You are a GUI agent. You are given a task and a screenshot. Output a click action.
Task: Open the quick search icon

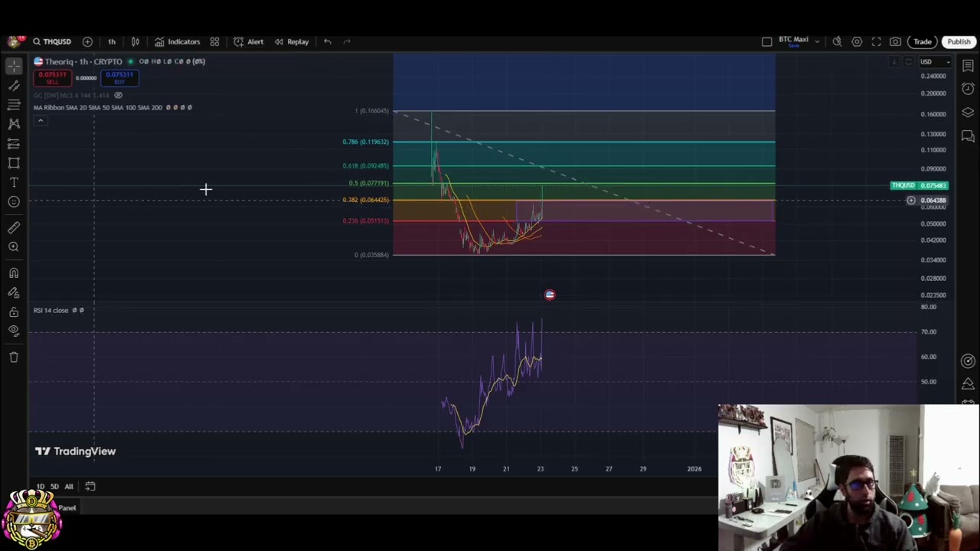[837, 41]
